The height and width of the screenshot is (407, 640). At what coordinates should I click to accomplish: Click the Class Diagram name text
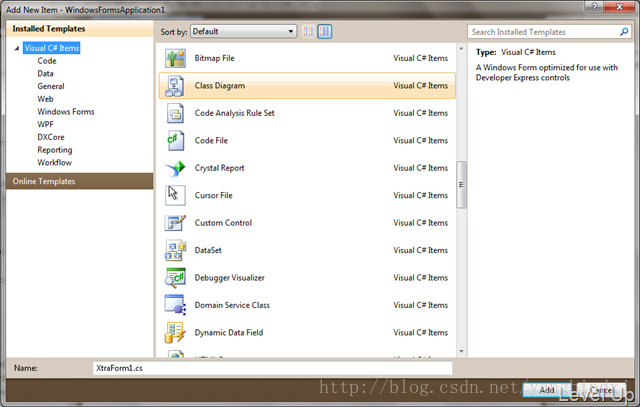click(x=220, y=85)
